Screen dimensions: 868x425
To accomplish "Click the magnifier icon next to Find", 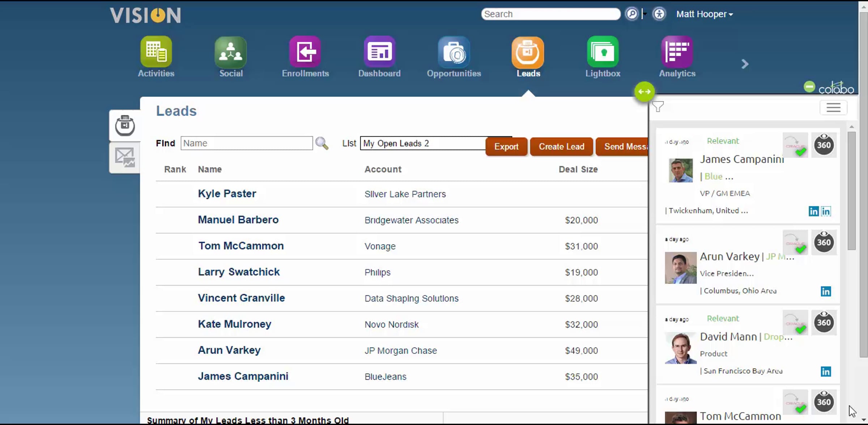I will [322, 143].
